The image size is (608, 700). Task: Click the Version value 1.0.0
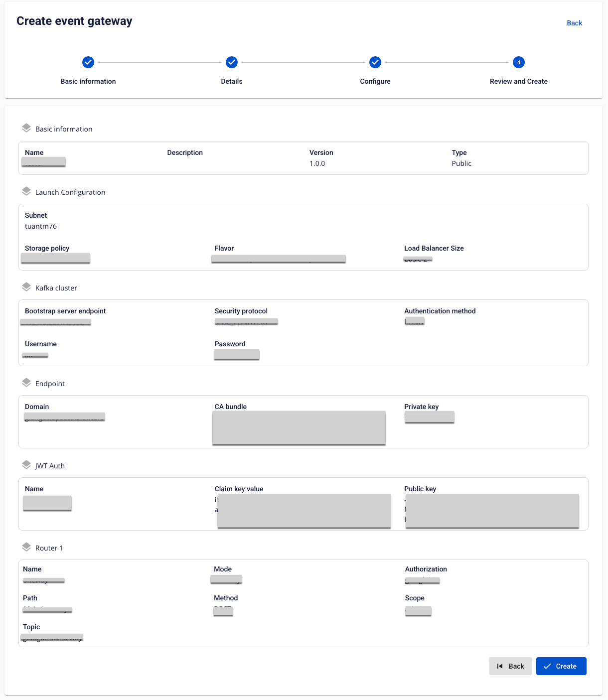[317, 163]
